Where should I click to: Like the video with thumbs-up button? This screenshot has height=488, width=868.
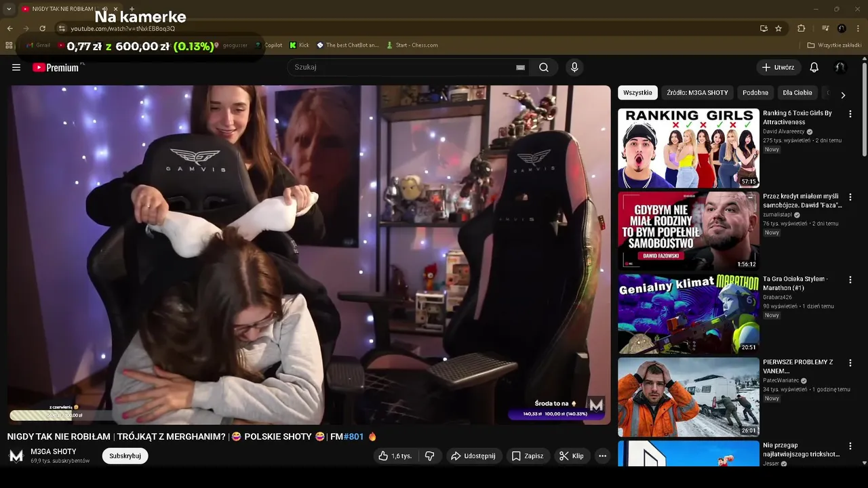[x=395, y=456]
